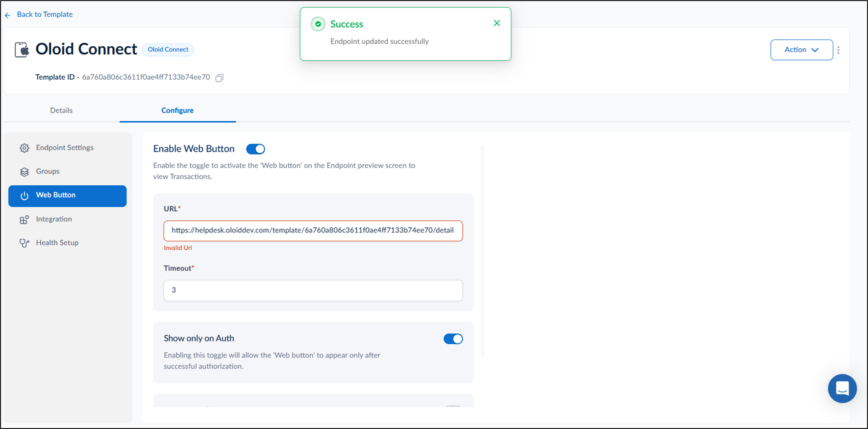Select the Configure tab

pyautogui.click(x=178, y=110)
